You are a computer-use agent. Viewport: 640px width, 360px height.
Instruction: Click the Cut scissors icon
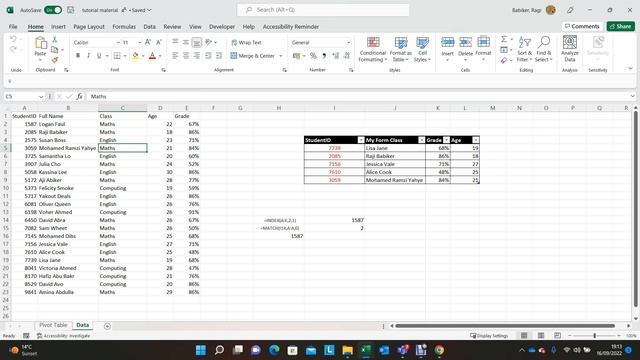click(x=55, y=40)
